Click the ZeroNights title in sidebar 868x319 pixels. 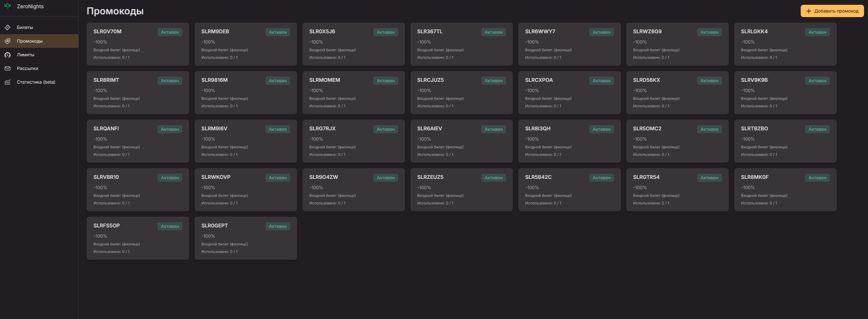click(x=30, y=6)
